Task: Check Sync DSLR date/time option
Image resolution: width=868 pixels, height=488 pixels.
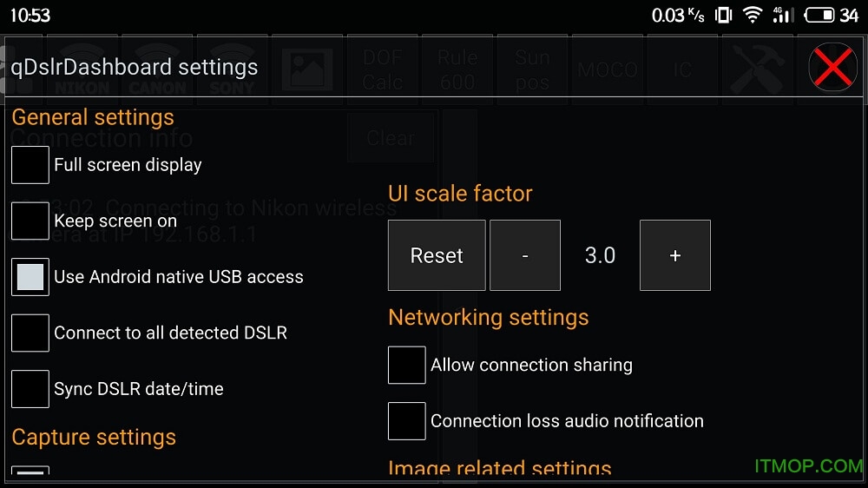Action: (x=30, y=389)
